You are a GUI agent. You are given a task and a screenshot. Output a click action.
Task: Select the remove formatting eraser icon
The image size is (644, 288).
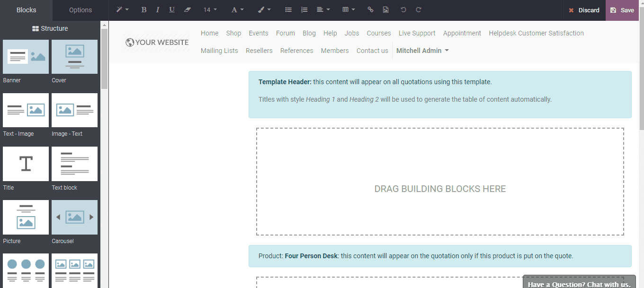coord(187,9)
